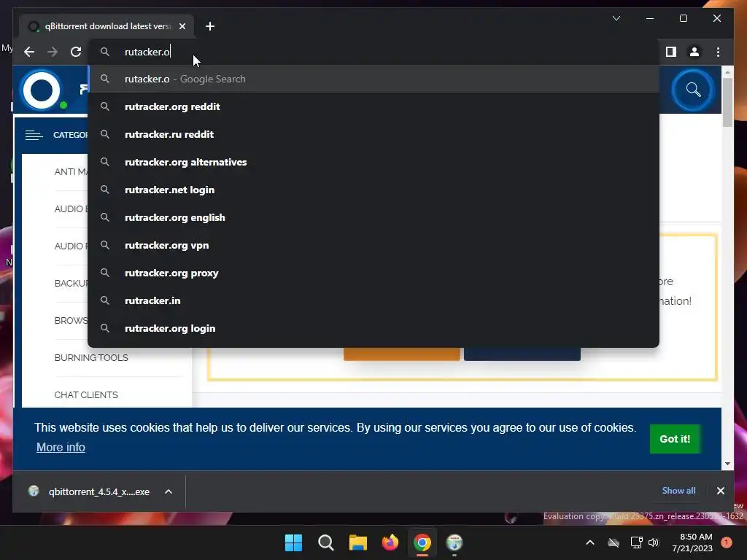Click Show all downloads
Image resolution: width=747 pixels, height=560 pixels.
[x=678, y=491]
